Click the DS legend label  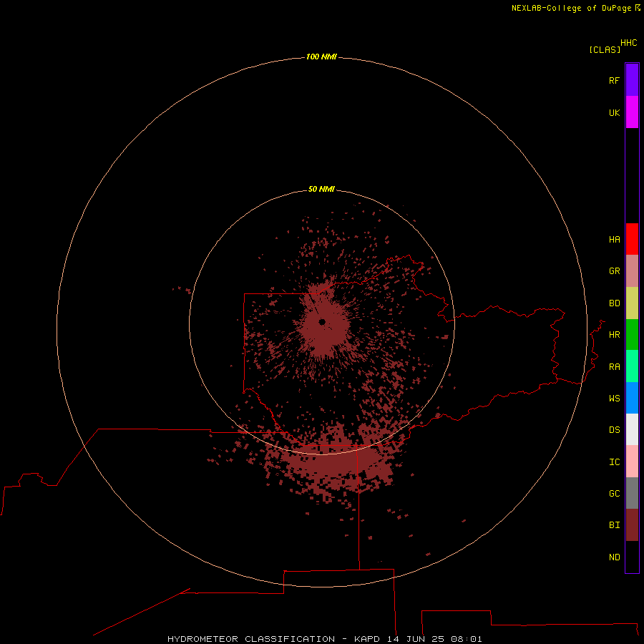(x=615, y=429)
